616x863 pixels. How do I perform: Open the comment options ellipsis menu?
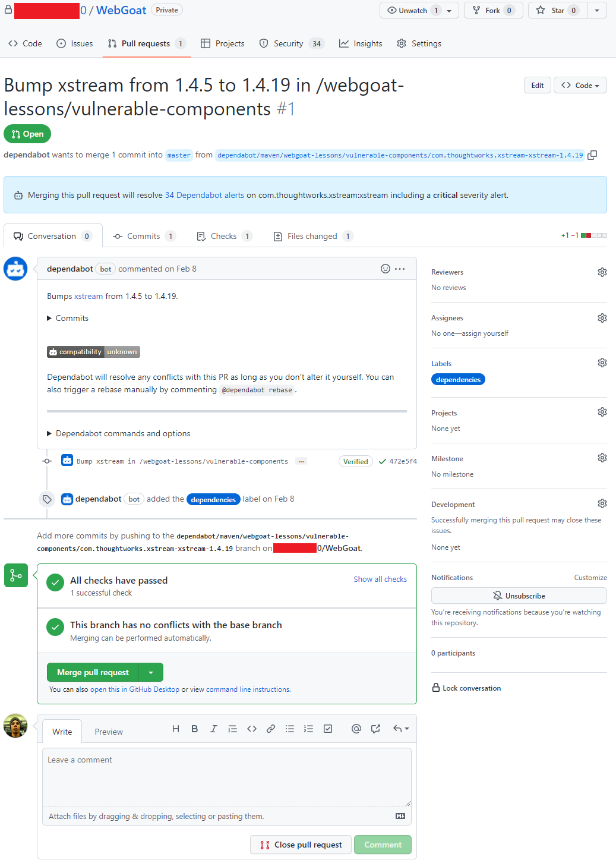400,269
